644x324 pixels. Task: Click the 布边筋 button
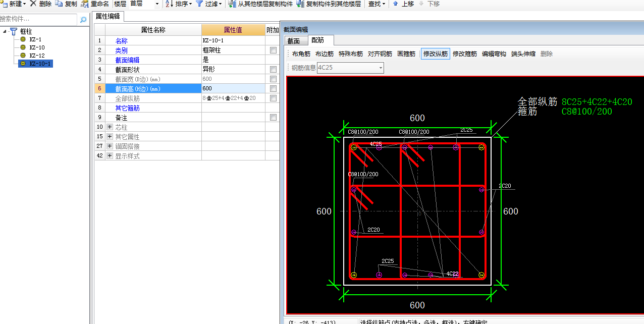click(x=325, y=54)
